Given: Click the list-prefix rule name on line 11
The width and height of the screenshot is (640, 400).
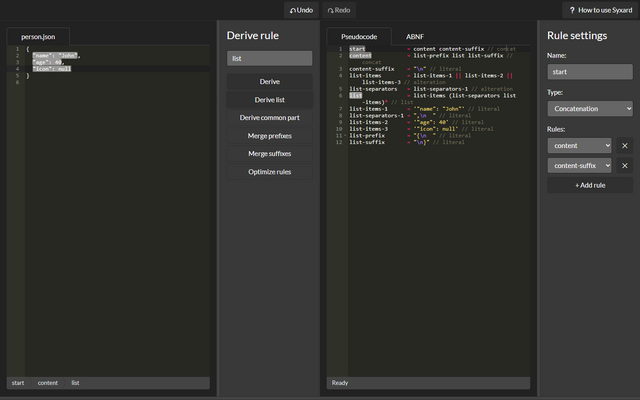Looking at the screenshot, I should 367,136.
